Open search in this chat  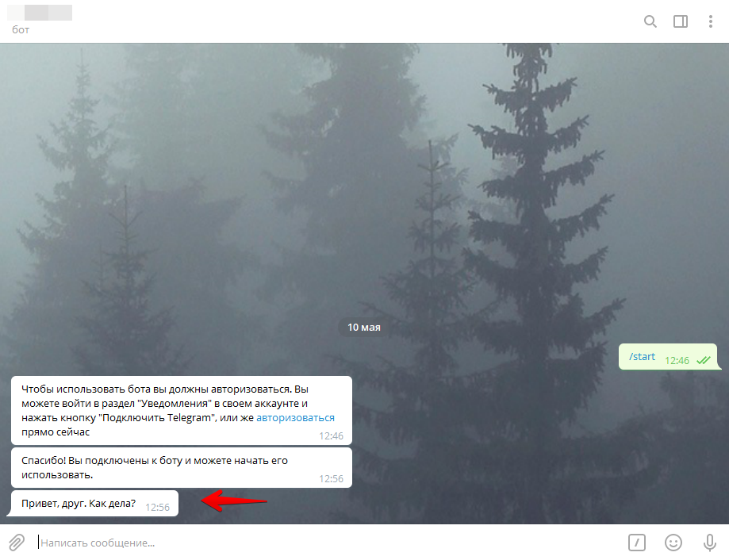coord(650,21)
